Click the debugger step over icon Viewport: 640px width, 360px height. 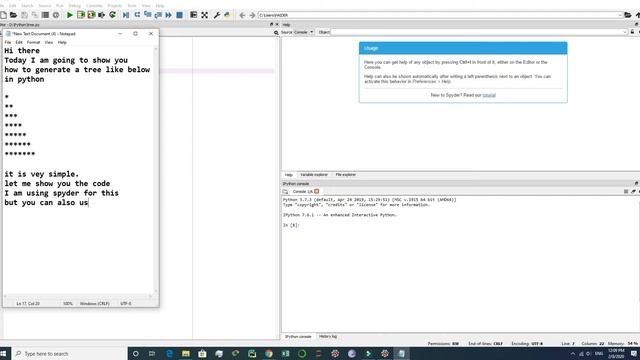pyautogui.click(x=137, y=15)
